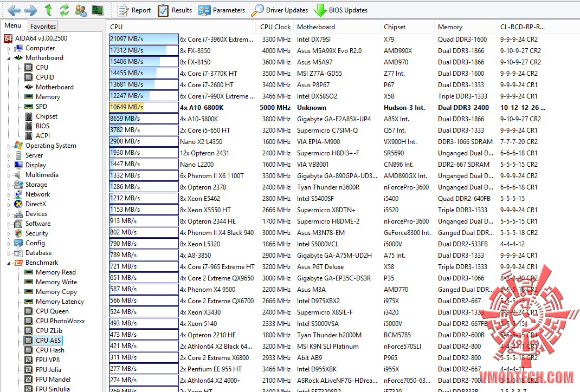Refresh with the green circular arrows icon
Image resolution: width=580 pixels, height=392 pixels.
click(65, 10)
